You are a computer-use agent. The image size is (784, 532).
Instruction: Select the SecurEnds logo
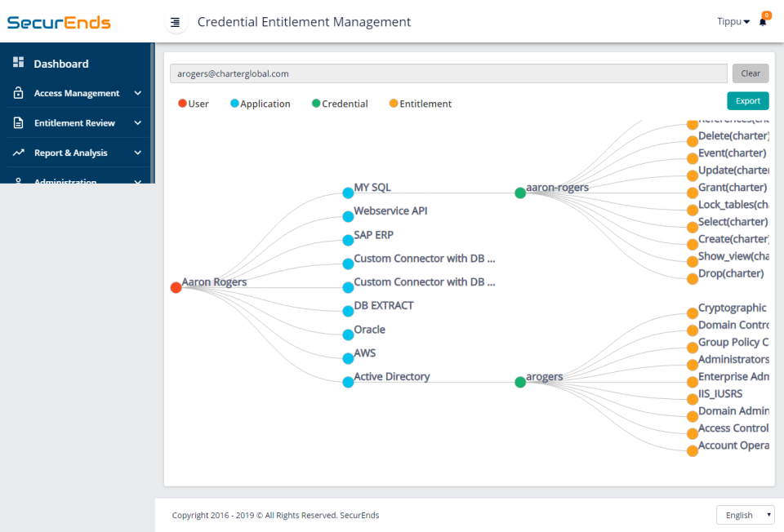58,22
